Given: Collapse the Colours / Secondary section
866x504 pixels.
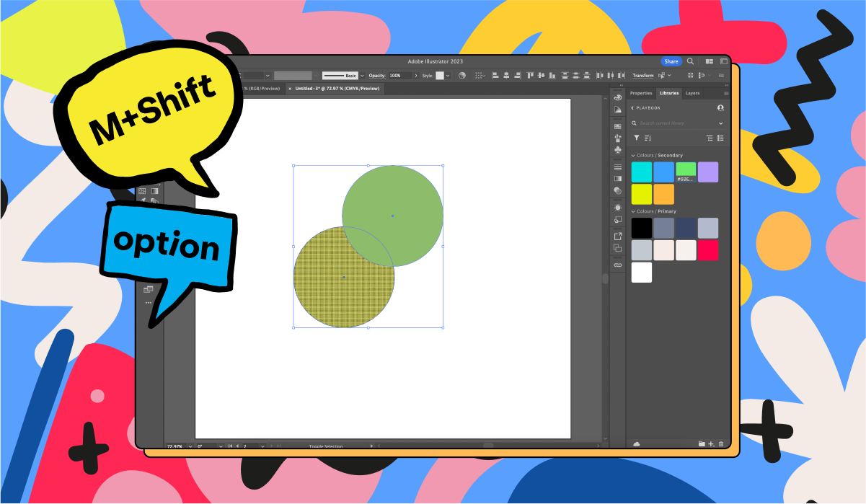Looking at the screenshot, I should coord(633,155).
